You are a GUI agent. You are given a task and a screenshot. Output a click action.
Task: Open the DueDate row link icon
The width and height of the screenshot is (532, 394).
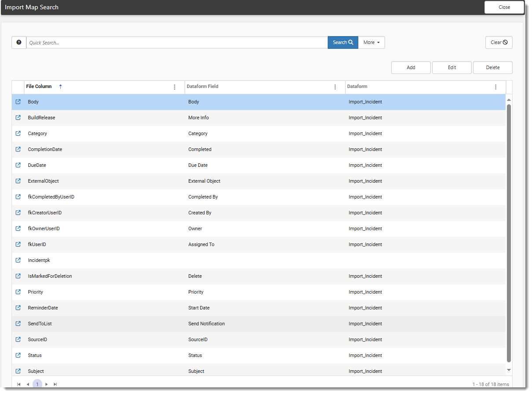click(18, 165)
